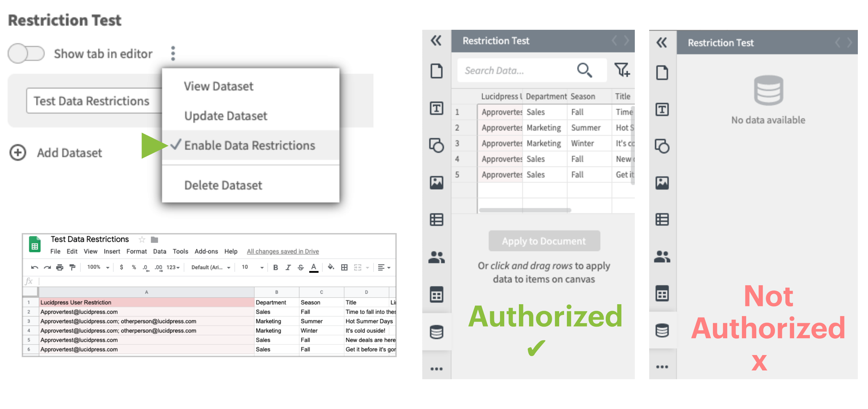This screenshot has width=868, height=409.
Task: Open Shapes in the Authorized sidebar
Action: click(x=436, y=145)
